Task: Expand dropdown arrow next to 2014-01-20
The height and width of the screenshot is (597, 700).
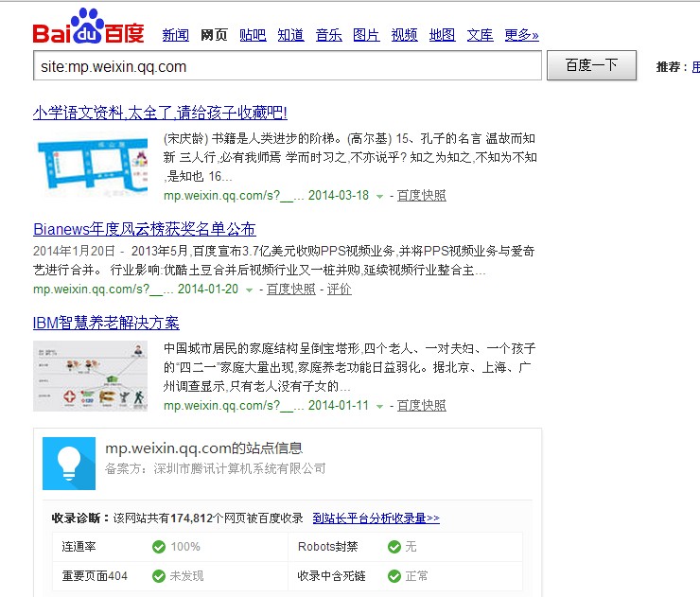Action: pyautogui.click(x=249, y=290)
